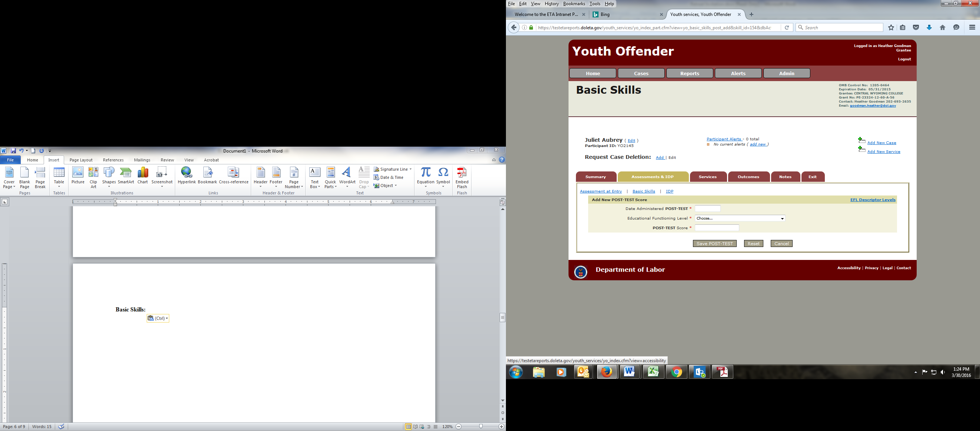The width and height of the screenshot is (980, 431).
Task: Switch to Print Layout view
Action: 408,427
